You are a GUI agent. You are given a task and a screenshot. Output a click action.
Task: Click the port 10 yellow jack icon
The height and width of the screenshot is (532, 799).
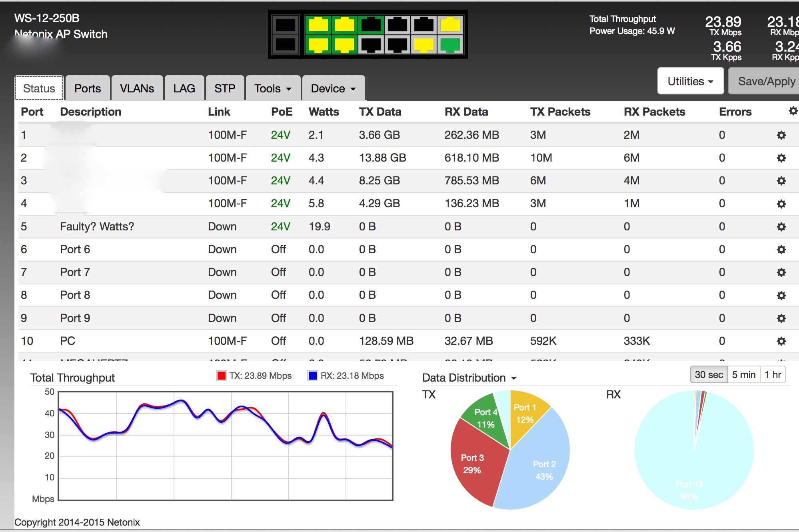424,44
